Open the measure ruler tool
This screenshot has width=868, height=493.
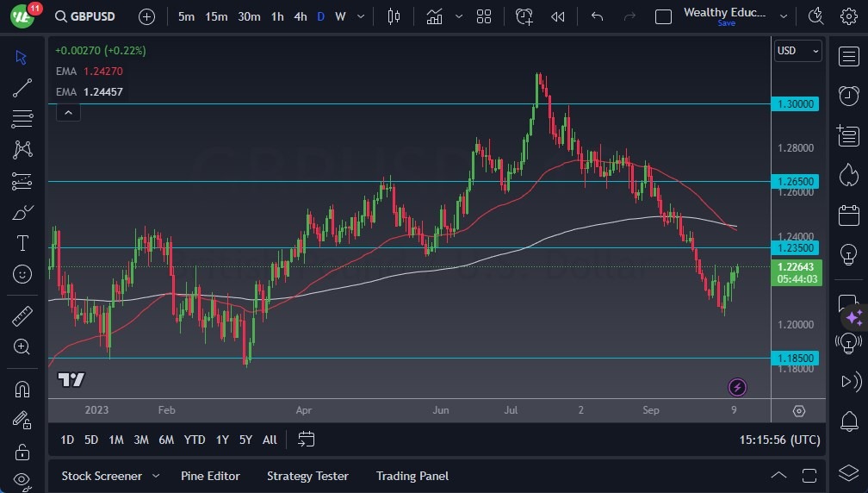coord(22,316)
